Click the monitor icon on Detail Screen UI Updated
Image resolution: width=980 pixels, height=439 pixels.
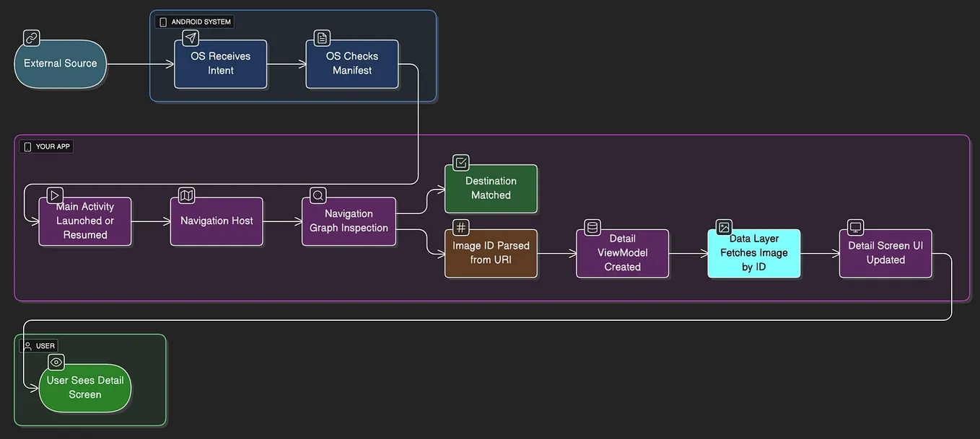tap(854, 226)
